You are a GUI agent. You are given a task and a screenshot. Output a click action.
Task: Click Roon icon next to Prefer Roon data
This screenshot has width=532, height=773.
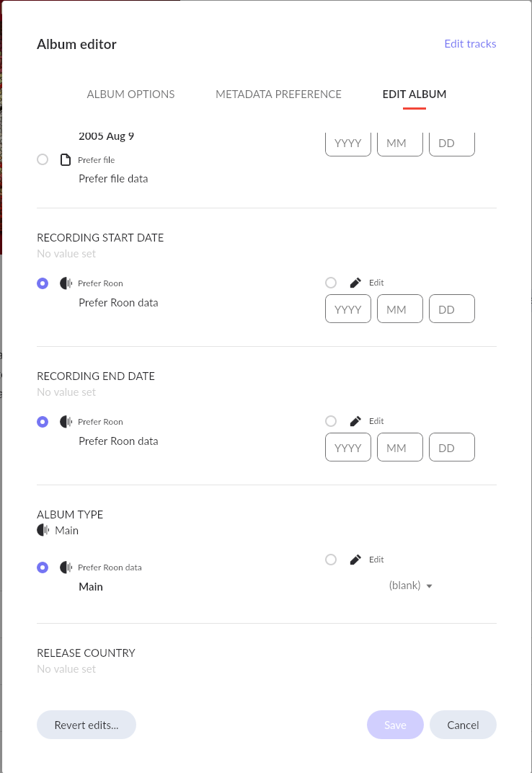(x=66, y=567)
